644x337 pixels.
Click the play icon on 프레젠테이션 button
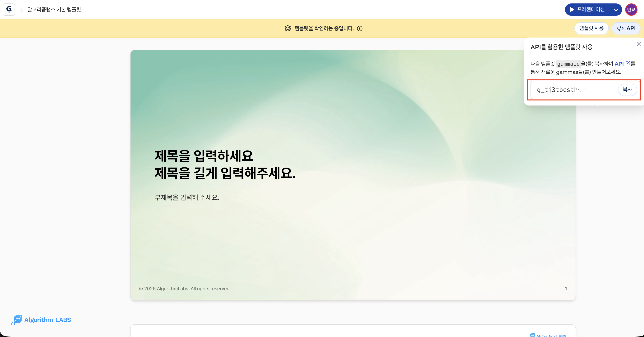[x=572, y=10]
